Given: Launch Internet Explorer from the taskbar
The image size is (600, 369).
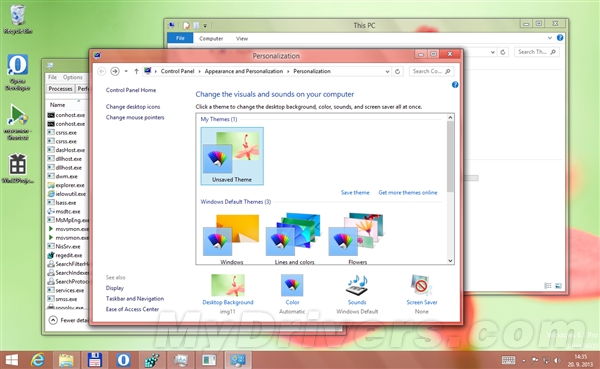Looking at the screenshot, I should click(38, 360).
